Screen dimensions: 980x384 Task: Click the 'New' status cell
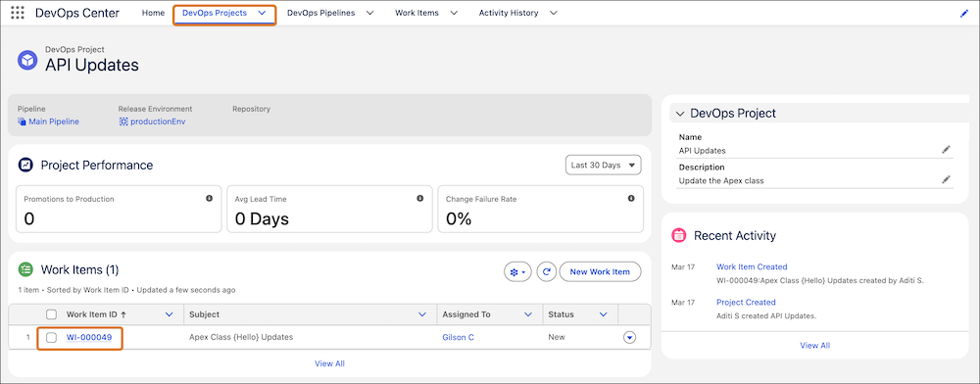tap(557, 338)
